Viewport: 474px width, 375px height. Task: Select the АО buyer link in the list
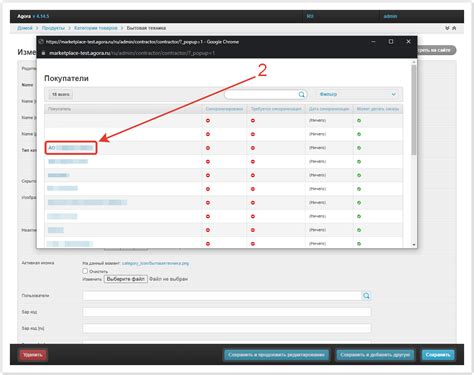click(70, 148)
